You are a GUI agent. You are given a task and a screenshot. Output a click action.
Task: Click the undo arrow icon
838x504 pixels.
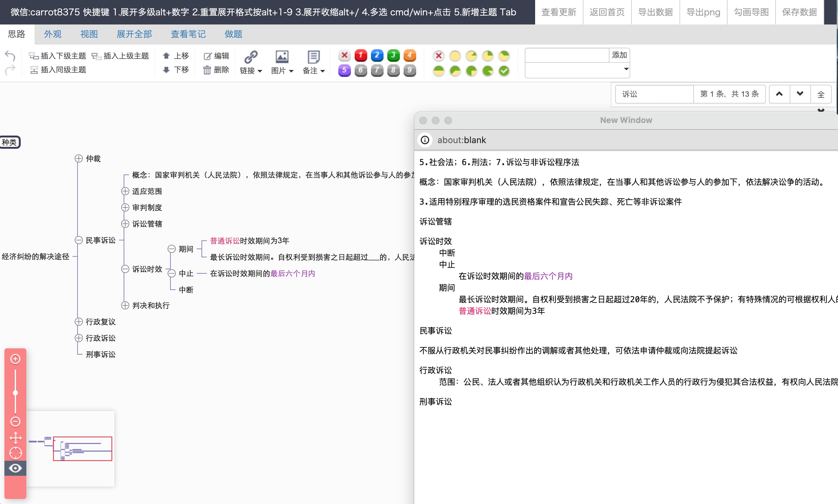[x=10, y=56]
